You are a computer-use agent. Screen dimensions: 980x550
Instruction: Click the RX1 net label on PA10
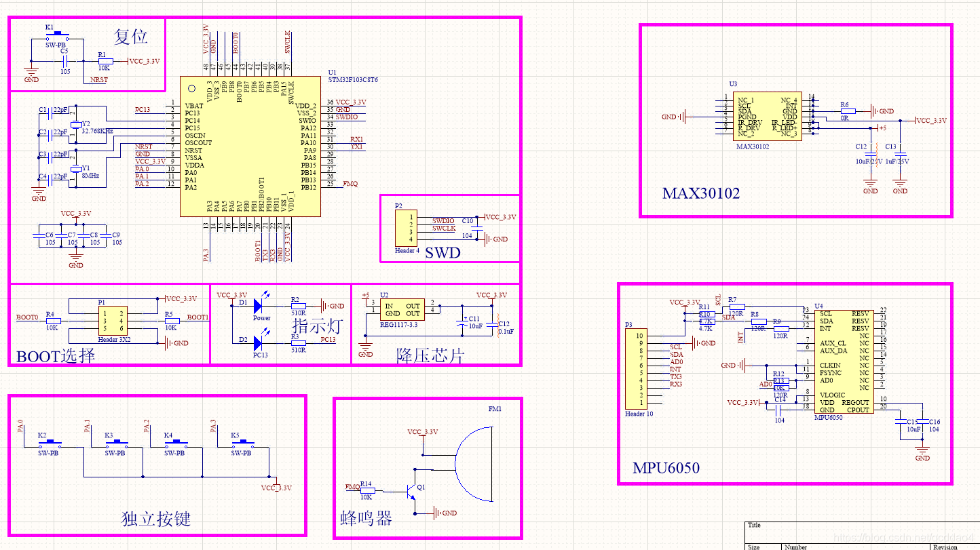(356, 140)
